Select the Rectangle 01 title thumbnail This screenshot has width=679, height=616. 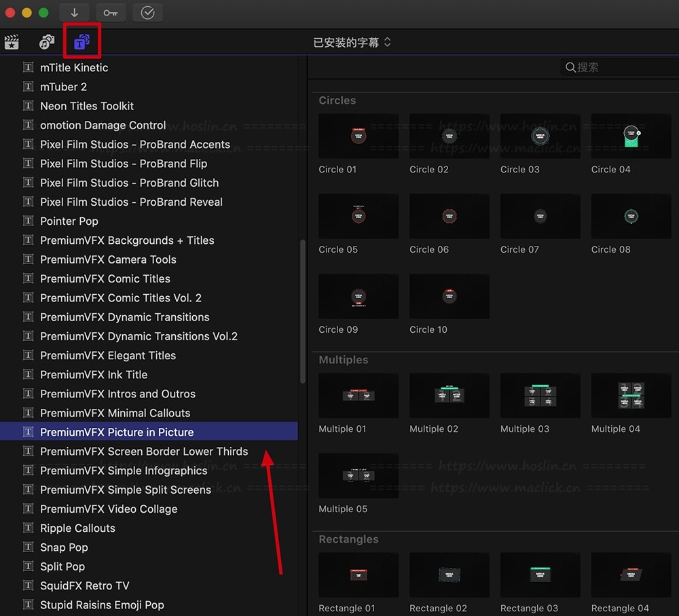[359, 575]
